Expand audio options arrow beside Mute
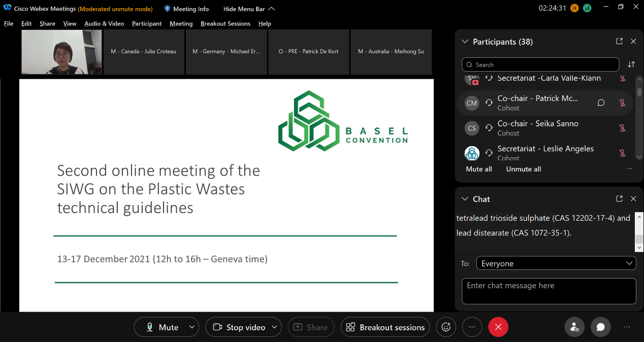The image size is (644, 342). tap(191, 327)
